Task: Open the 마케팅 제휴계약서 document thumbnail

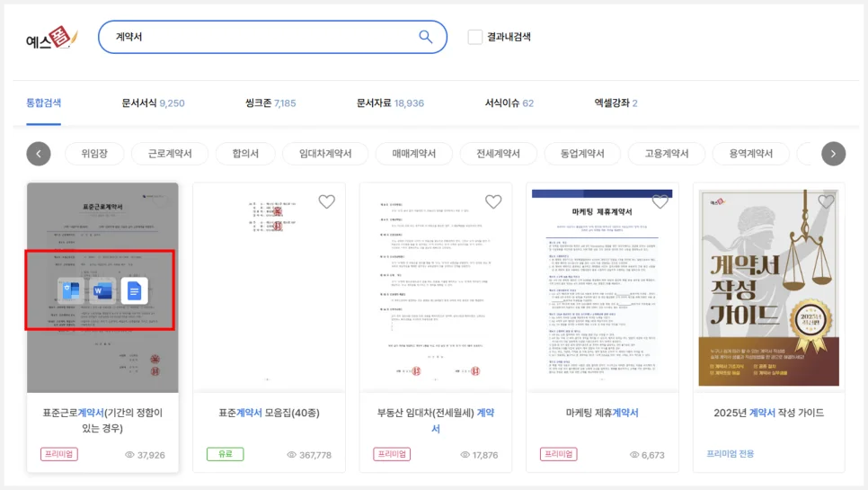Action: [x=602, y=288]
